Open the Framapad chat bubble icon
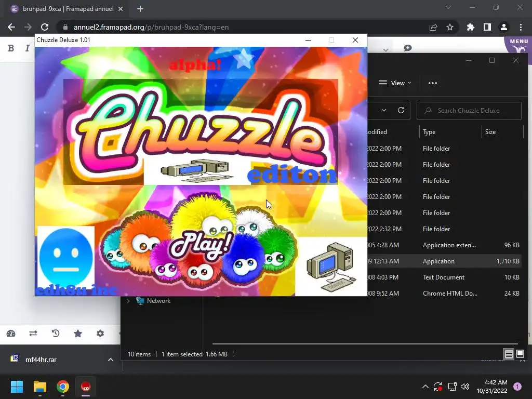This screenshot has width=532, height=399. coord(408,48)
